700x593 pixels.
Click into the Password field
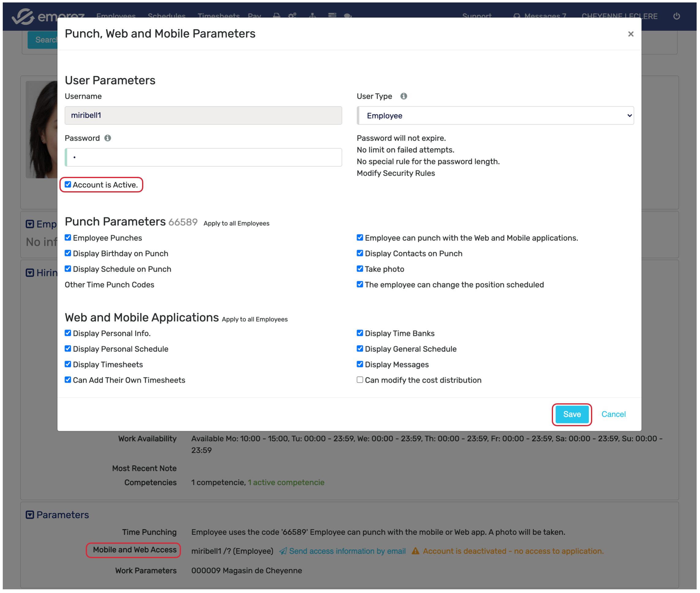click(x=204, y=157)
